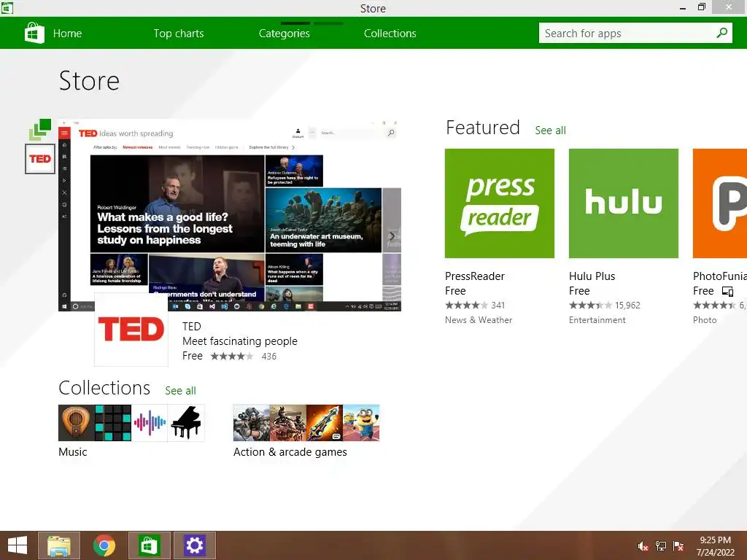747x560 pixels.
Task: Open the two-soldiers game icon in Action collection
Action: click(287, 423)
